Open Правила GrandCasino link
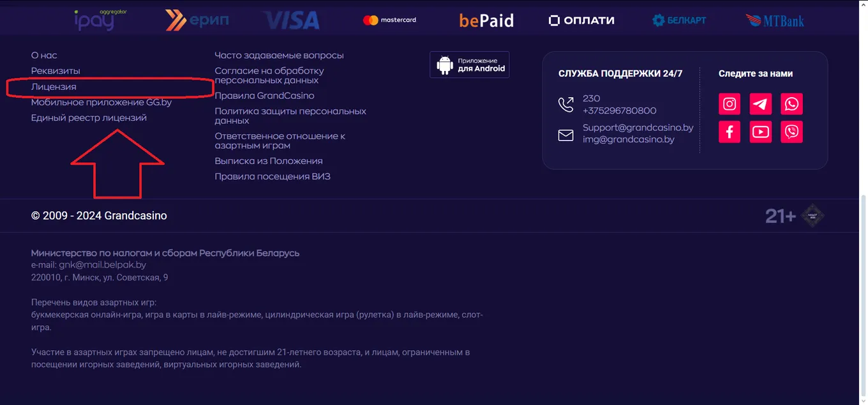This screenshot has width=868, height=405. pos(264,96)
